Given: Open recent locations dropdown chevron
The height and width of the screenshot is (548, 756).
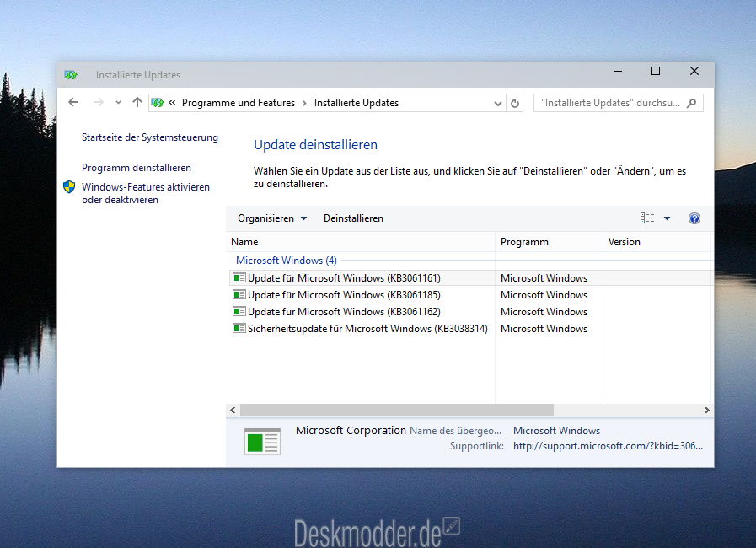Looking at the screenshot, I should (118, 103).
